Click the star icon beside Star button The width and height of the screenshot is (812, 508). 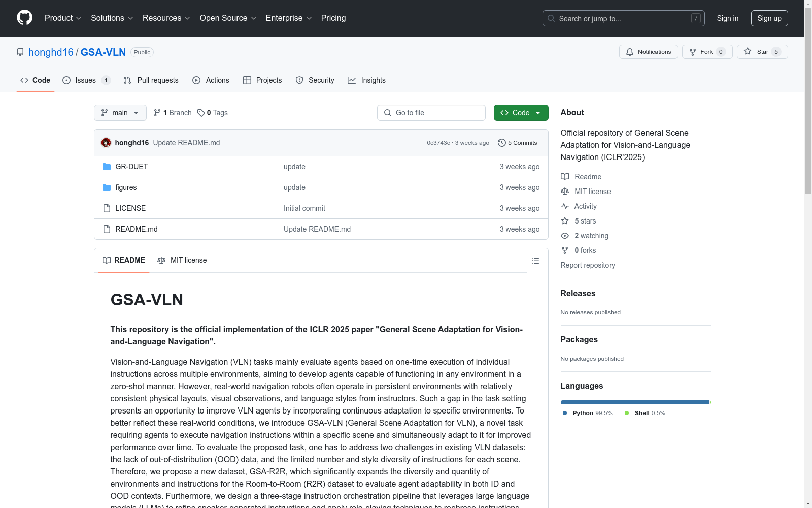coord(748,51)
